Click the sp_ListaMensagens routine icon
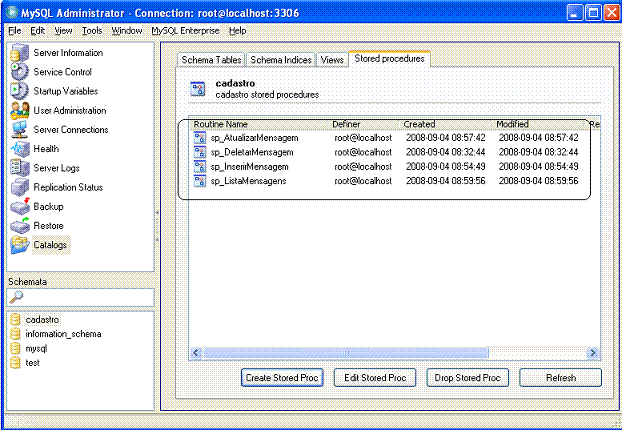622x430 pixels. tap(200, 181)
